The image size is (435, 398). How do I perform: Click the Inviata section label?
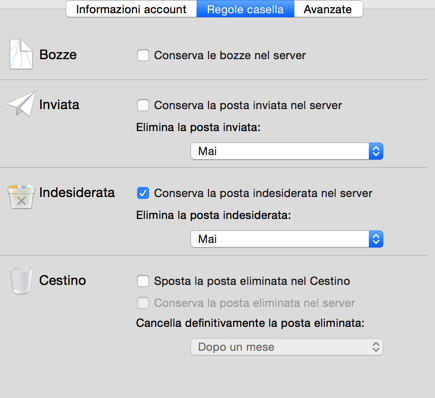(x=59, y=105)
